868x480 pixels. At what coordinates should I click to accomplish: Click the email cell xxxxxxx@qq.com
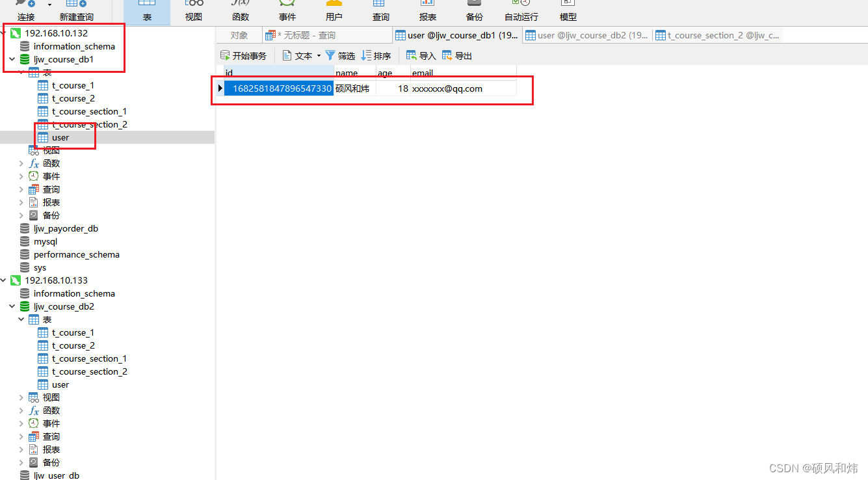463,88
